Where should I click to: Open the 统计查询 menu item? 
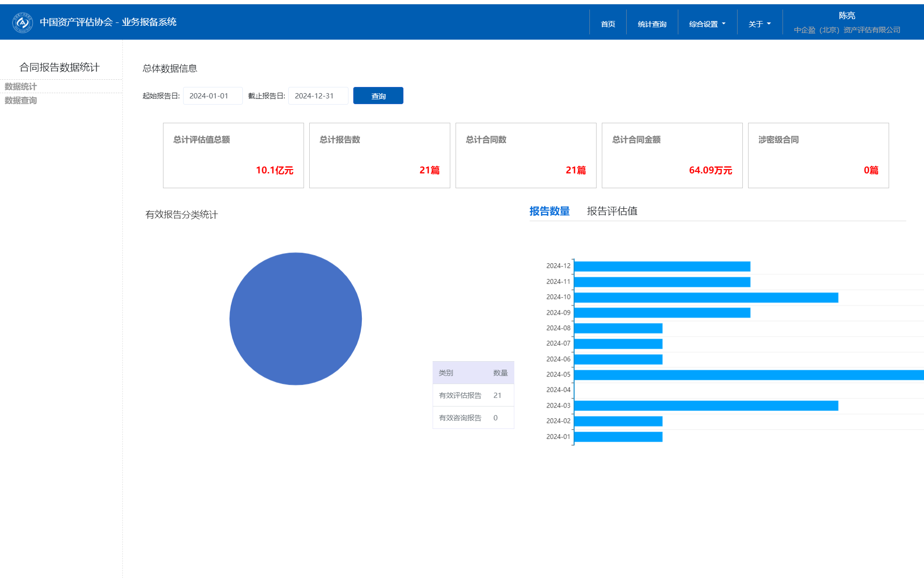tap(652, 24)
